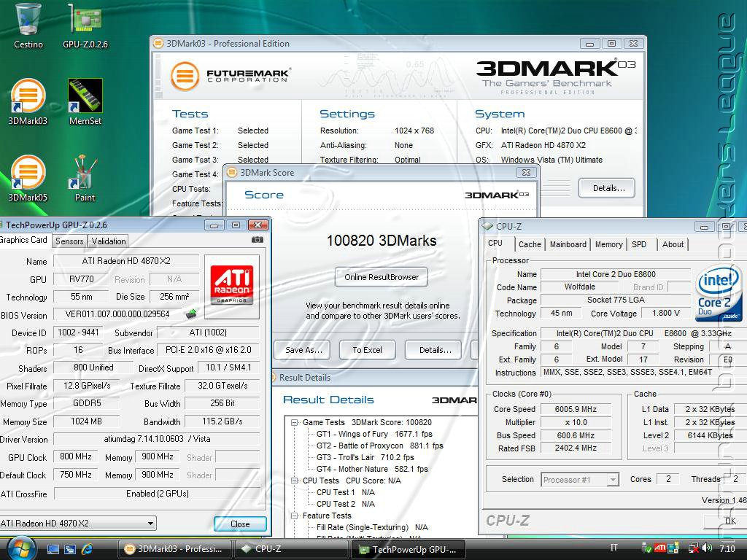Select GT3 - Troll's Lair result row
Image resolution: width=747 pixels, height=560 pixels.
pos(365,457)
